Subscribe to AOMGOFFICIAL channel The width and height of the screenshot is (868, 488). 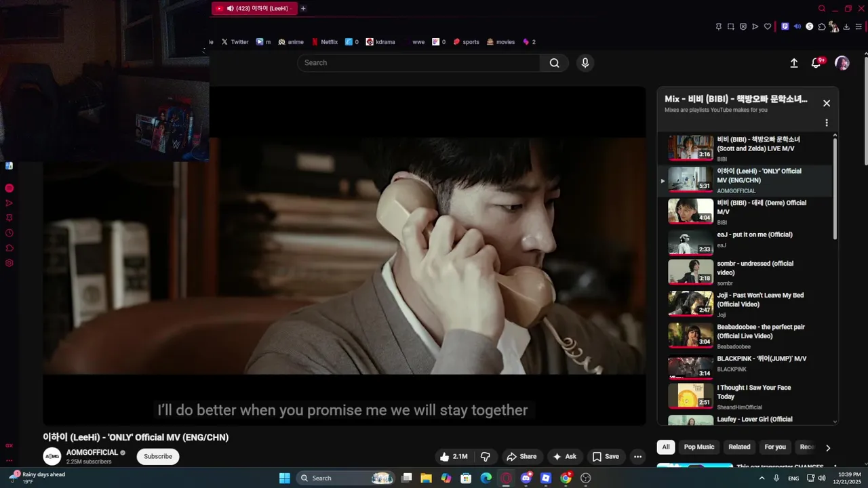coord(158,457)
